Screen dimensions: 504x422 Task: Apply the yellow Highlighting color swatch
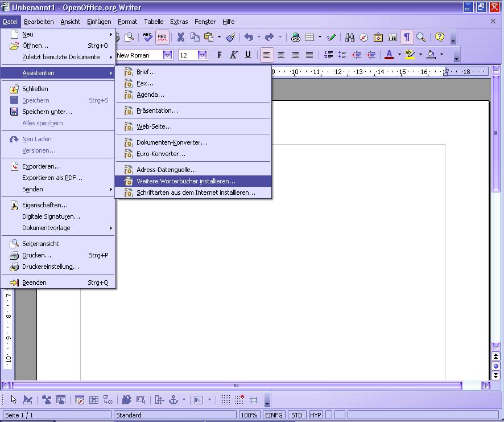pos(410,55)
